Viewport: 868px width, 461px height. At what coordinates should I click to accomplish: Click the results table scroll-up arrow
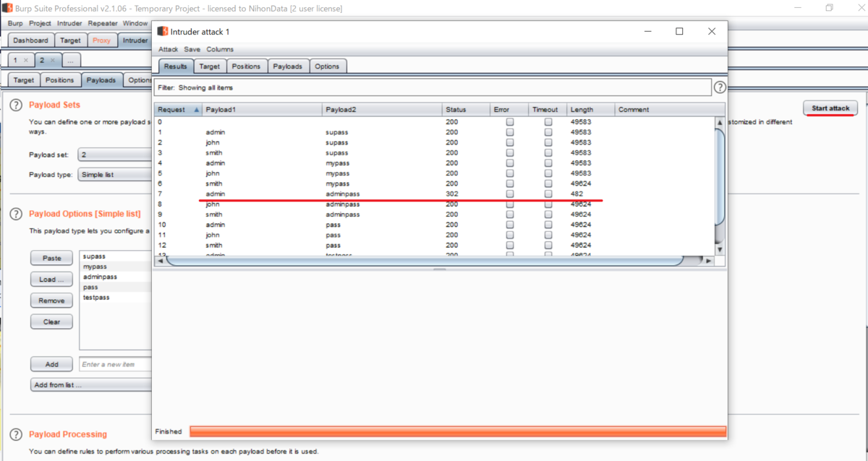[719, 123]
